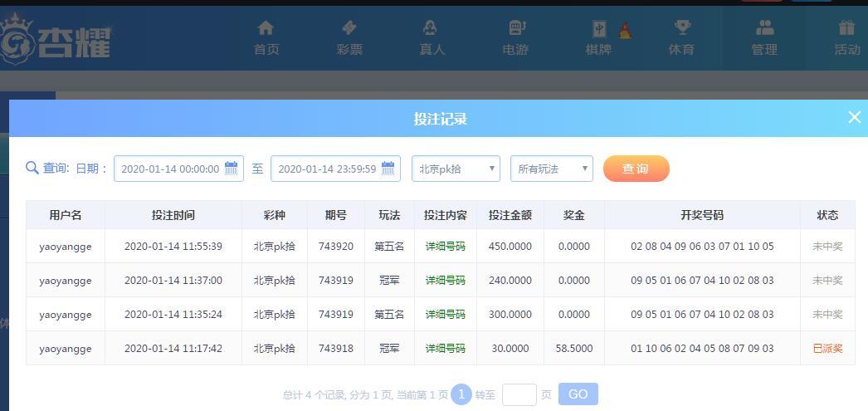Open calendar picker for end date

tap(388, 169)
